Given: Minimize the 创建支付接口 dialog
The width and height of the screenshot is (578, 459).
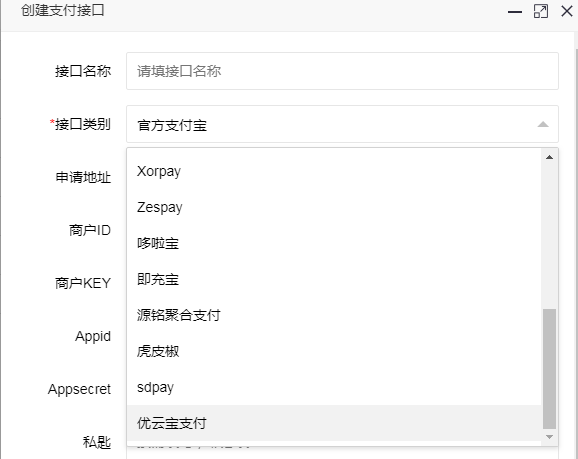Looking at the screenshot, I should (x=515, y=11).
